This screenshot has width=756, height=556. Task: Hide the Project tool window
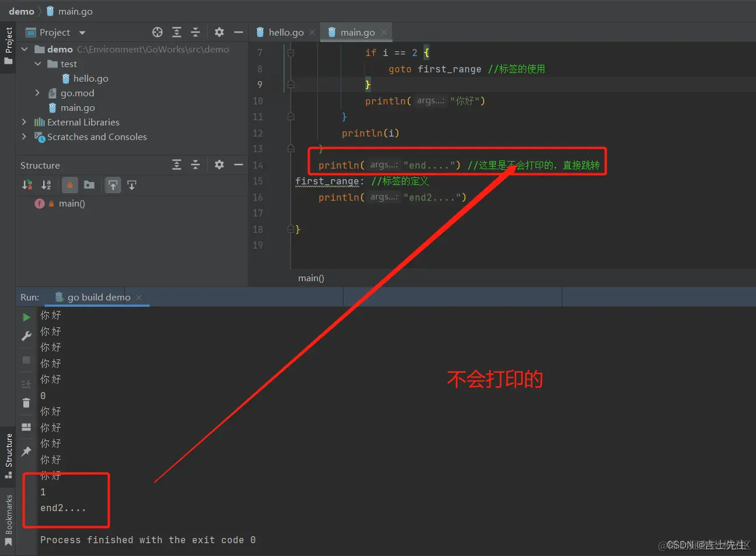pyautogui.click(x=238, y=32)
